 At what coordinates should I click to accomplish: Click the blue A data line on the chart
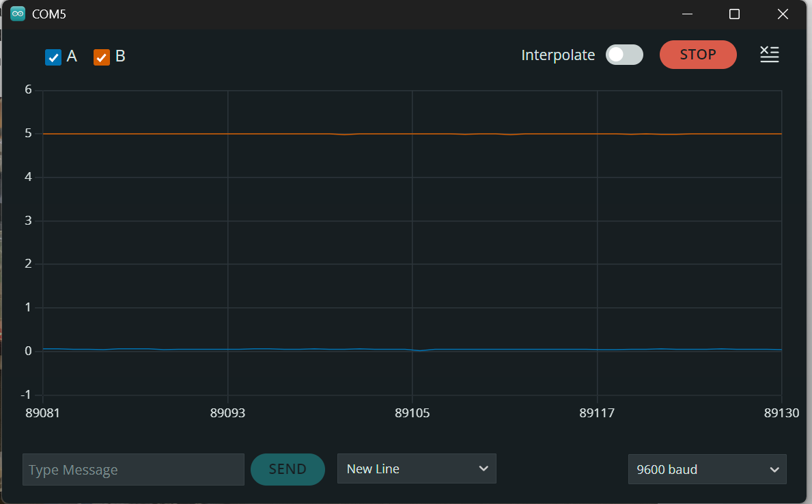point(273,349)
